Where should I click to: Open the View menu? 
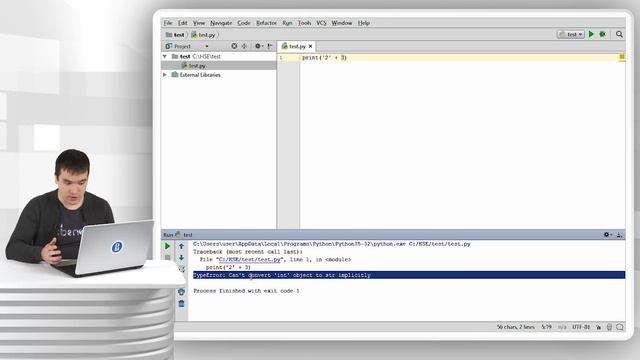coord(199,23)
